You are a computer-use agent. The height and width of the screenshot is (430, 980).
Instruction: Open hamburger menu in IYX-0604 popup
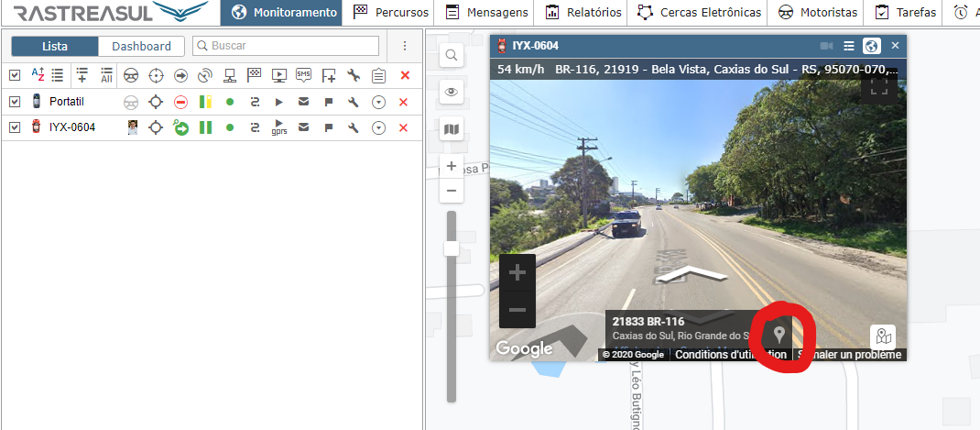pos(849,46)
